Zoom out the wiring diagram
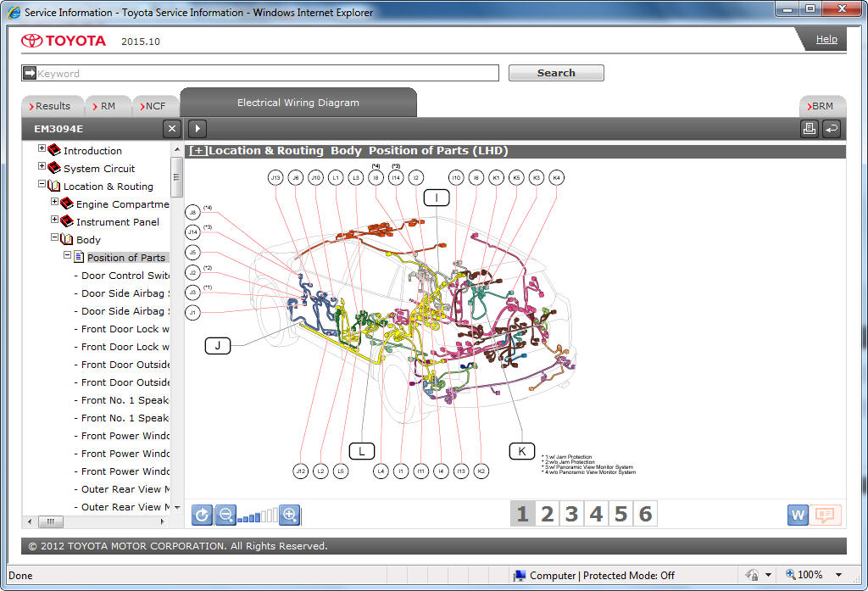Screen dimensions: 868x591 point(225,516)
